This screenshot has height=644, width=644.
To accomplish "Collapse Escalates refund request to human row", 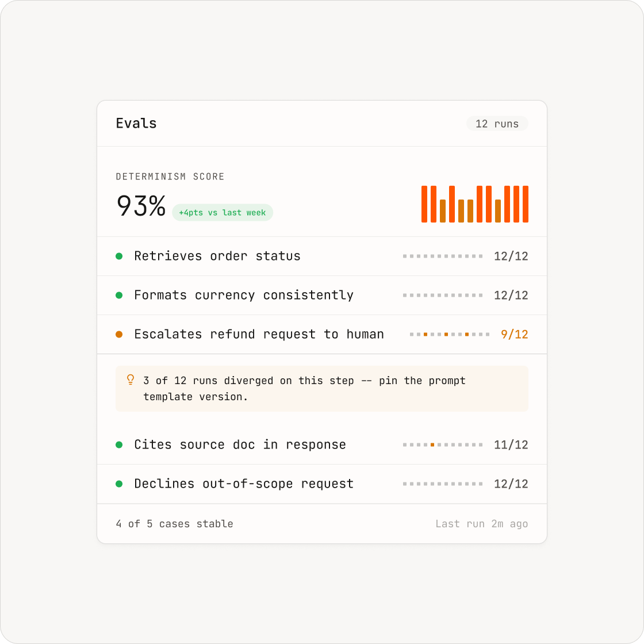I will coord(322,334).
